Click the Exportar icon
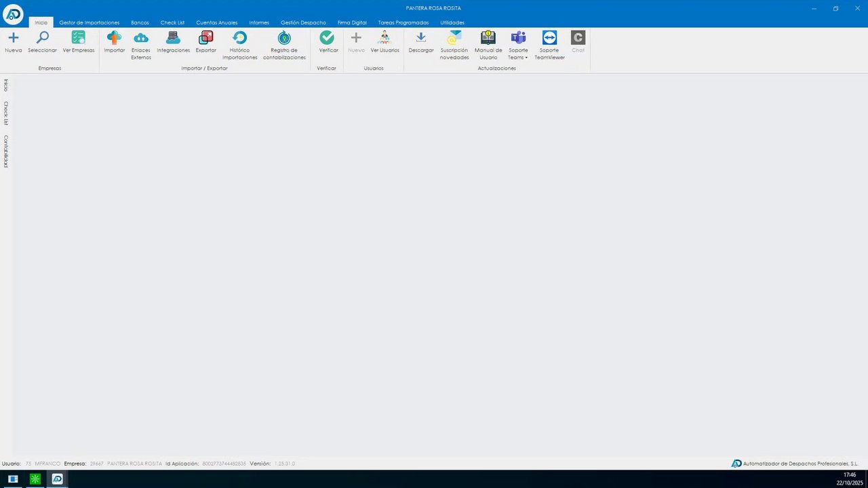The image size is (868, 488). 206,38
